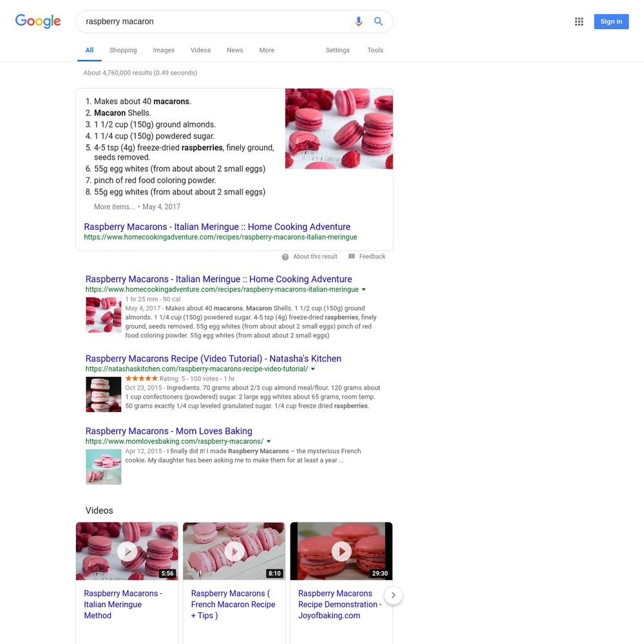
Task: Open the Mom Loves Baking result thumbnail
Action: click(x=104, y=467)
